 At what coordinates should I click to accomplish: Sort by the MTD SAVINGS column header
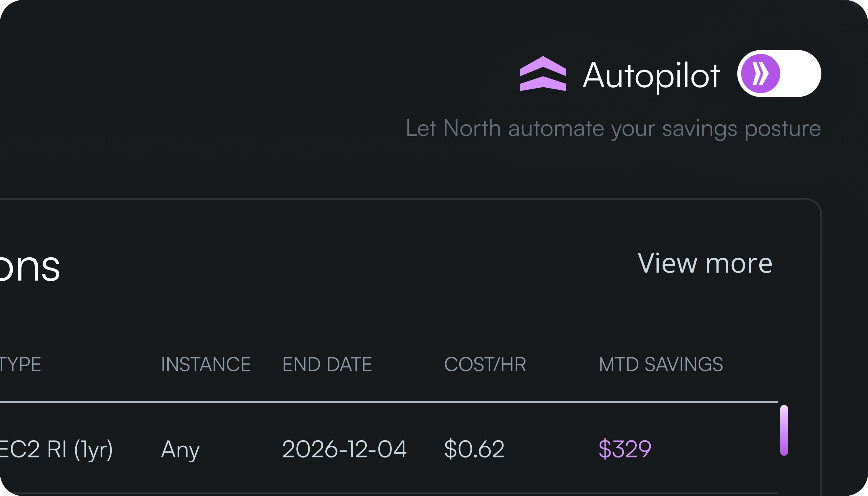pyautogui.click(x=660, y=364)
